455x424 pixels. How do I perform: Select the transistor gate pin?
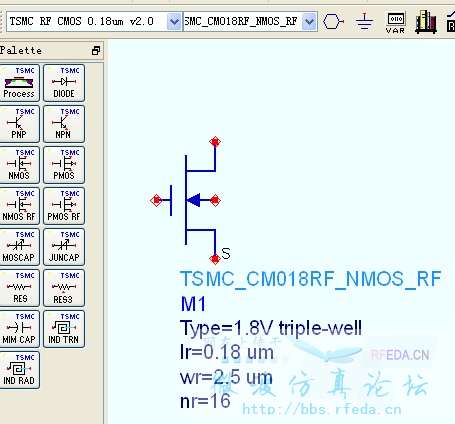click(156, 200)
